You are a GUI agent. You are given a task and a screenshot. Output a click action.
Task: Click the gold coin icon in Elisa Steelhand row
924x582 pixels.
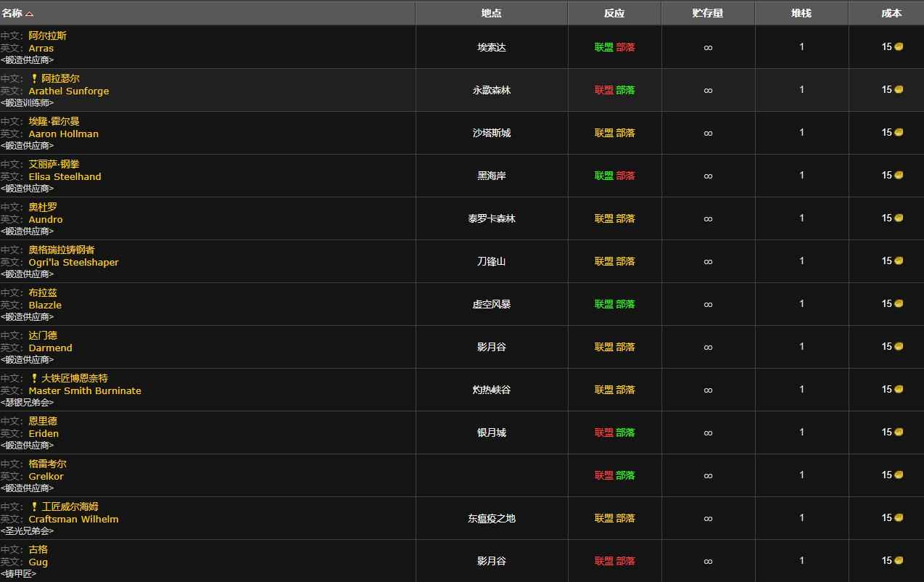(x=899, y=175)
